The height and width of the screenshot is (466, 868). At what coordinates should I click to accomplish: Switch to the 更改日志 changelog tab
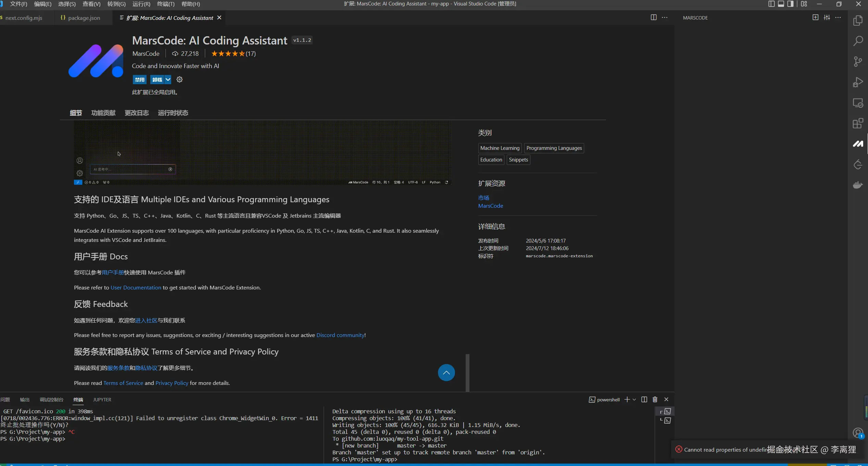click(136, 113)
